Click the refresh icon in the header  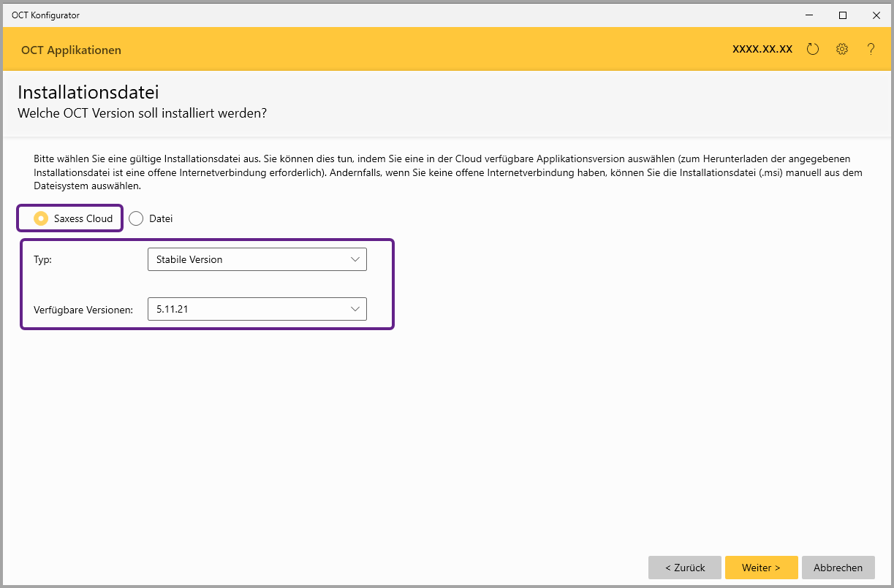(x=813, y=50)
